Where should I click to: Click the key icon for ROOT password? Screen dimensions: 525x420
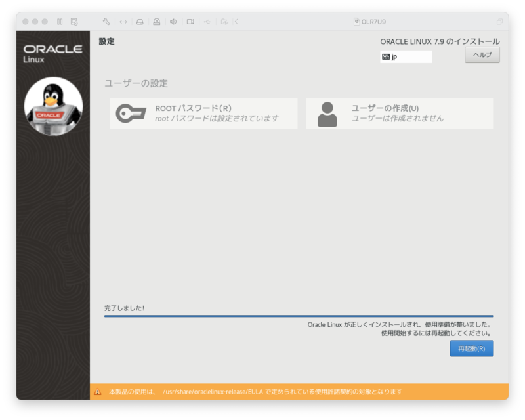[x=131, y=114]
